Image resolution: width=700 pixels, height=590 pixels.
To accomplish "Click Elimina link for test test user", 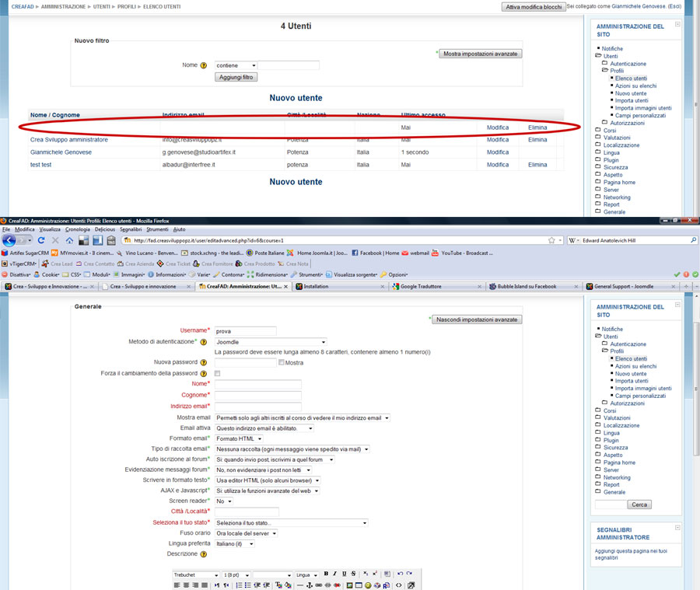I will (537, 165).
